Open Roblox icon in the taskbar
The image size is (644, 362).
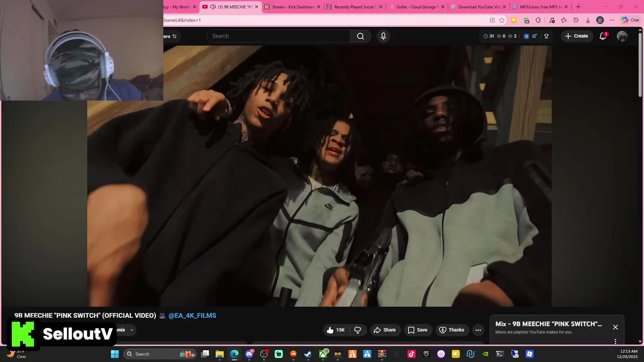click(529, 354)
